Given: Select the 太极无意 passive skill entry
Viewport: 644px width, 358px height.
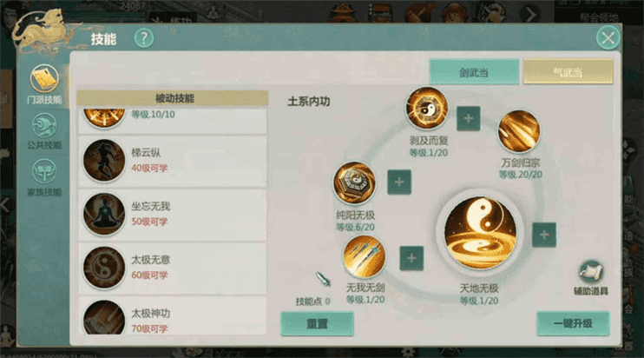Looking at the screenshot, I should pyautogui.click(x=172, y=268).
